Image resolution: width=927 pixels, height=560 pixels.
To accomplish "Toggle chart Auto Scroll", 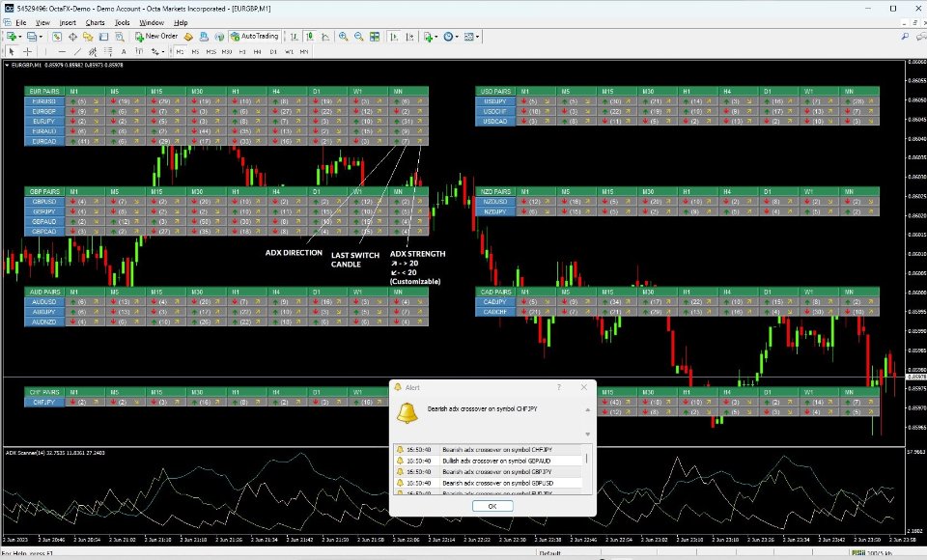I will [x=394, y=37].
